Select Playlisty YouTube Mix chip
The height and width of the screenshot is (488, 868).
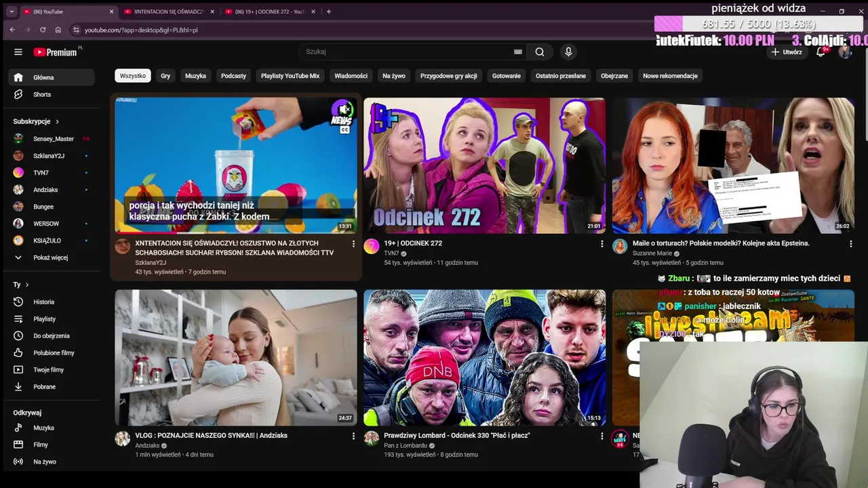(290, 76)
